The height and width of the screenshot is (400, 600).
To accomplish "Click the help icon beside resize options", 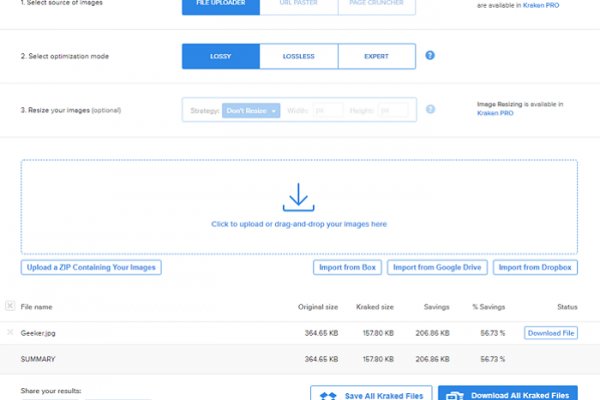I will pyautogui.click(x=430, y=110).
